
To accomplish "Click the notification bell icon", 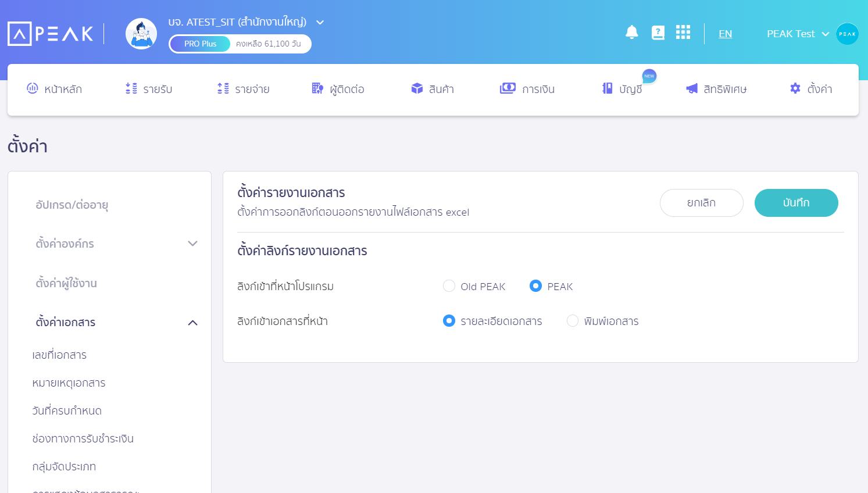I will click(631, 33).
